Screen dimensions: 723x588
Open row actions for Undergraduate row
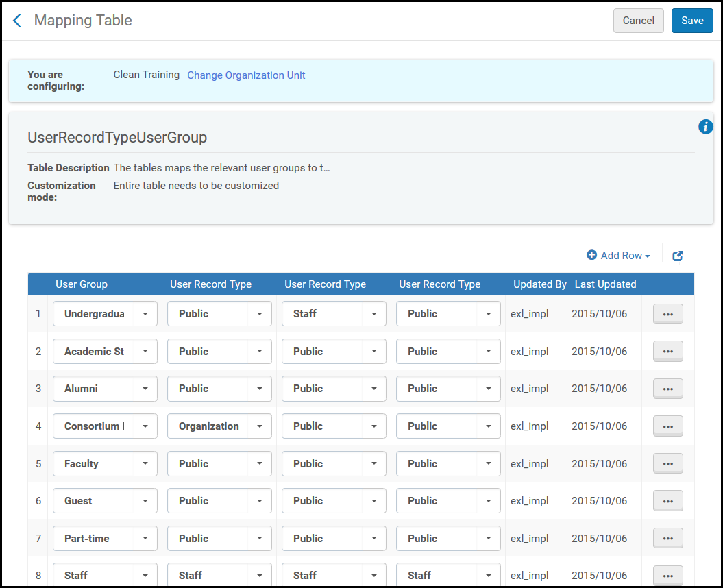tap(667, 314)
